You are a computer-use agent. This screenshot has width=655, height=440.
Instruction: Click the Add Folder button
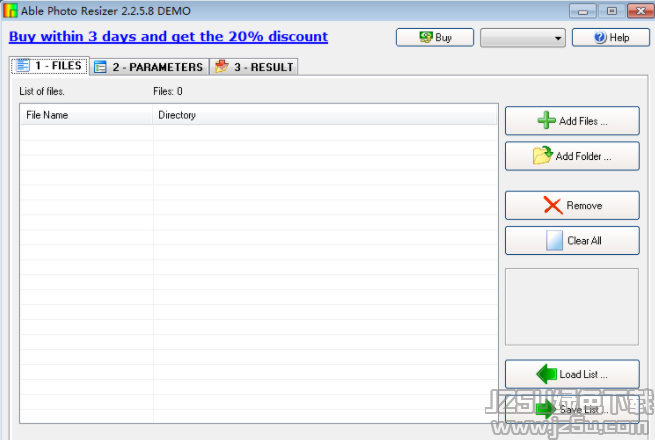coord(572,156)
